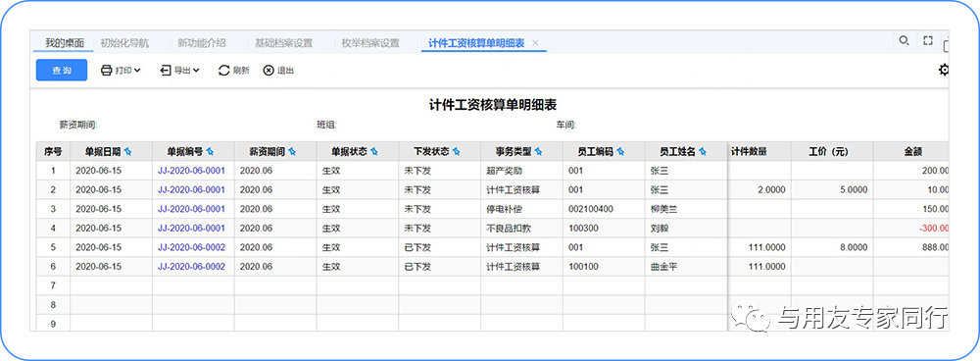The image size is (980, 361).
Task: Click pin icon on 单据编号 column
Action: [210, 151]
